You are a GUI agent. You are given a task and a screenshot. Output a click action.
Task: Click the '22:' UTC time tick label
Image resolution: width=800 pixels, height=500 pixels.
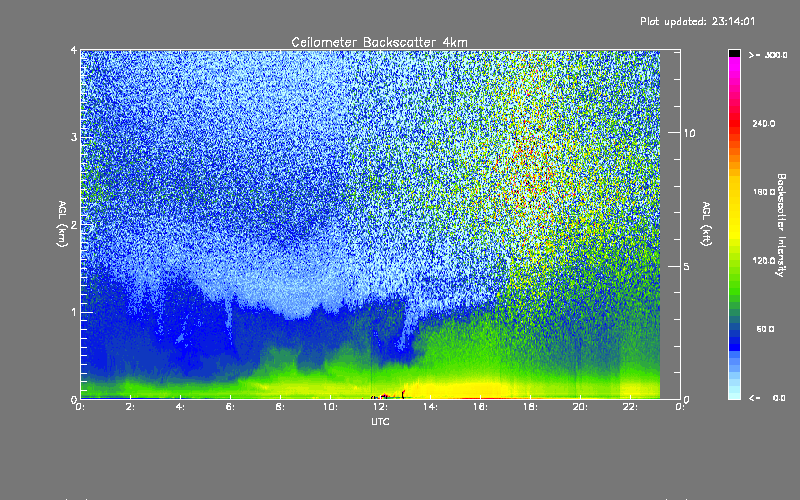(x=630, y=407)
